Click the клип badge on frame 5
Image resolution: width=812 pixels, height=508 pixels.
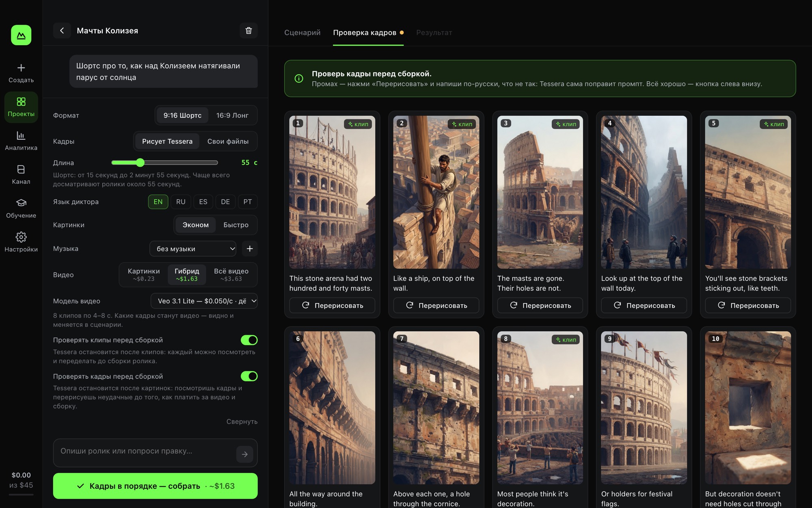click(774, 124)
